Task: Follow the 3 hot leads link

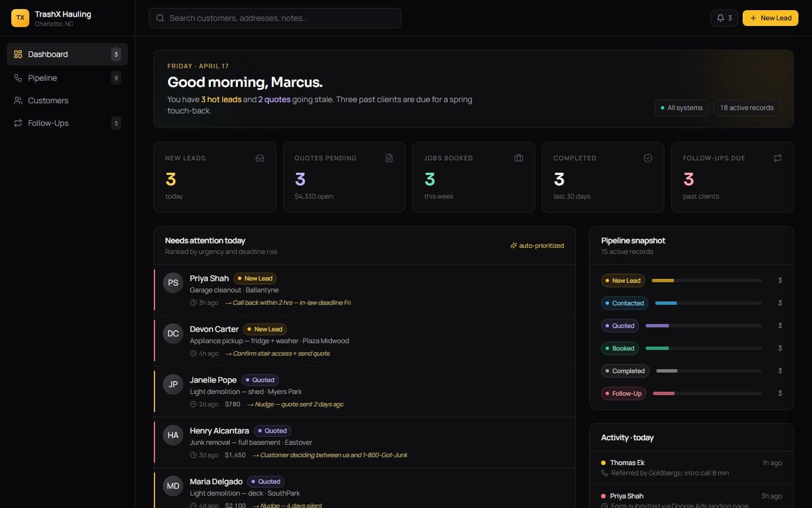Action: [221, 99]
